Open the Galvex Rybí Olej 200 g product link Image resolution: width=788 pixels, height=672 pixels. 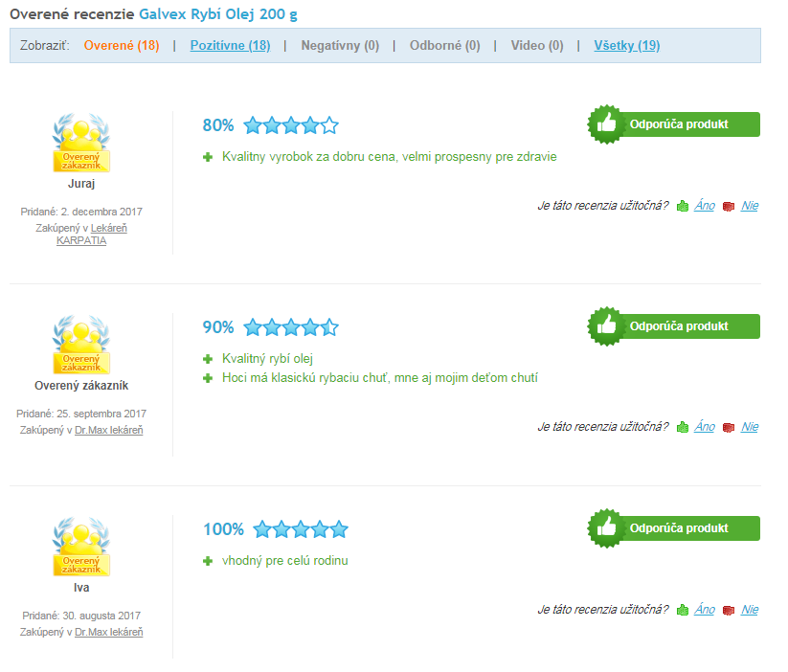point(218,14)
